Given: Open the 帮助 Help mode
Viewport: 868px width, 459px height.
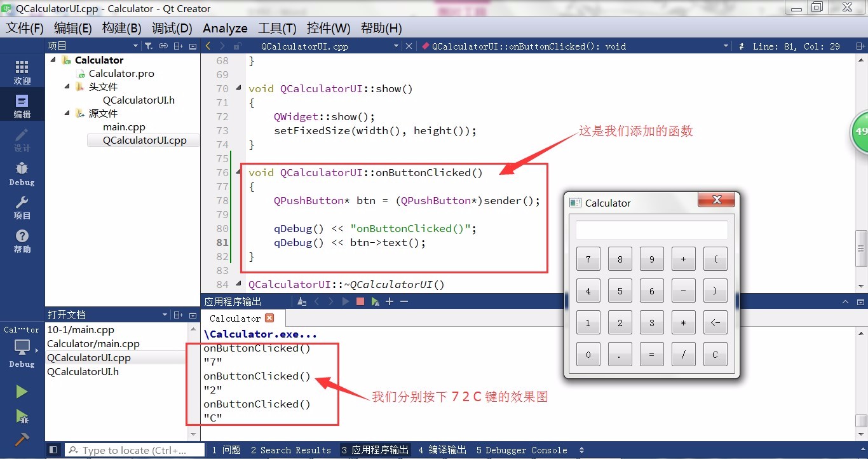Looking at the screenshot, I should coord(22,241).
